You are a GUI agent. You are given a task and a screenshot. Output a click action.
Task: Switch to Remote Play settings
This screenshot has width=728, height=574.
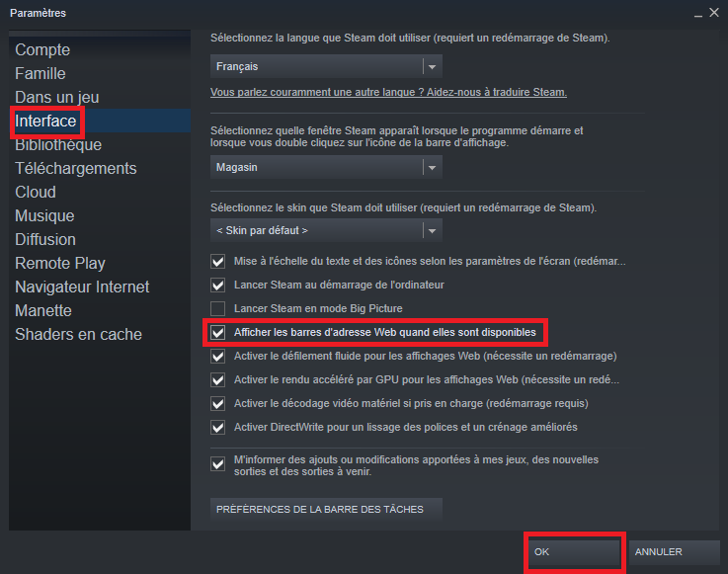(x=60, y=264)
